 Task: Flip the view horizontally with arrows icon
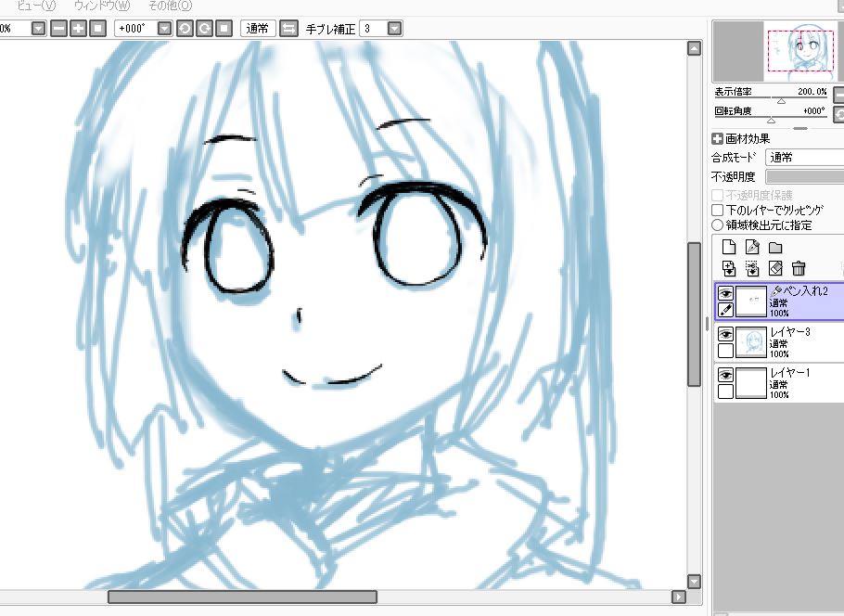(289, 29)
